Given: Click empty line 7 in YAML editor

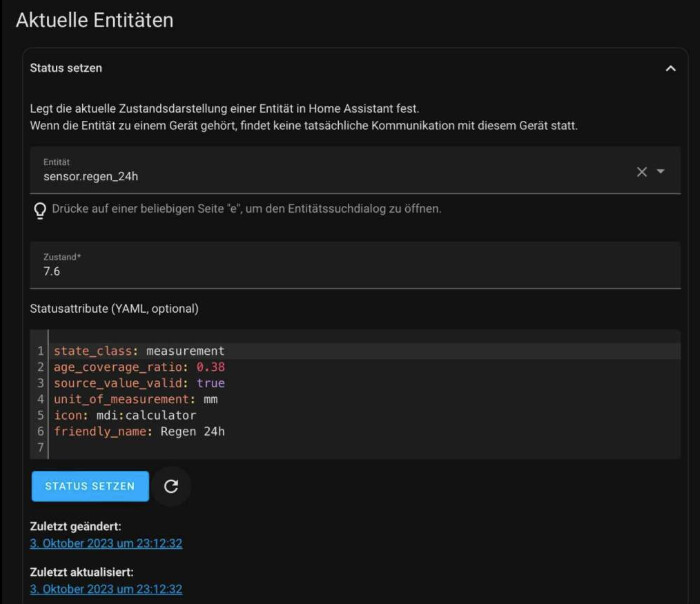Looking at the screenshot, I should (x=300, y=447).
